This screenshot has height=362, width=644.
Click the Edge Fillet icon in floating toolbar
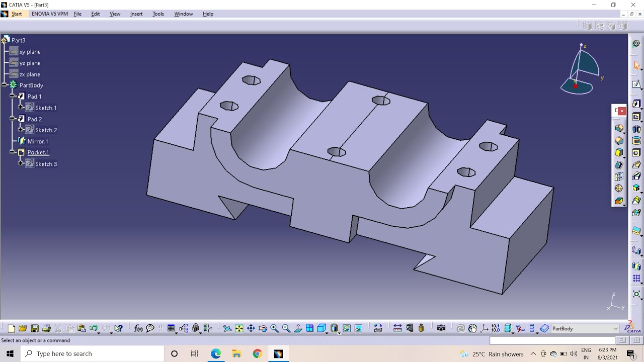pyautogui.click(x=619, y=128)
